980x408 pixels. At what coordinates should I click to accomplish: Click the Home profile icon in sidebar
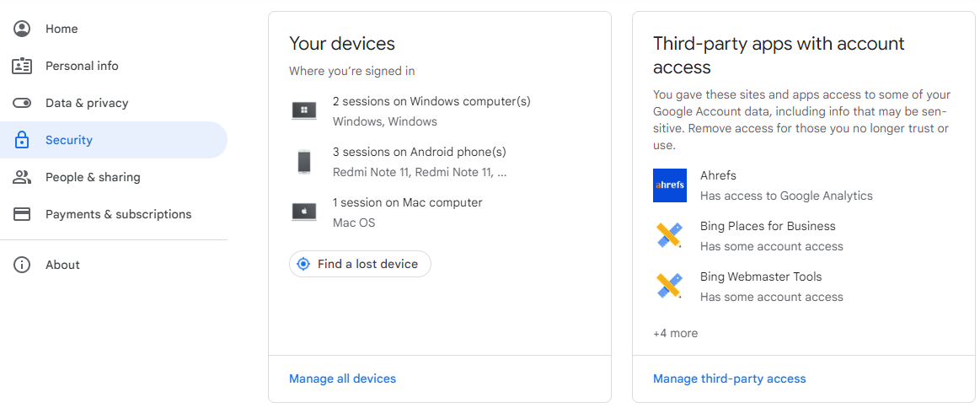click(22, 29)
